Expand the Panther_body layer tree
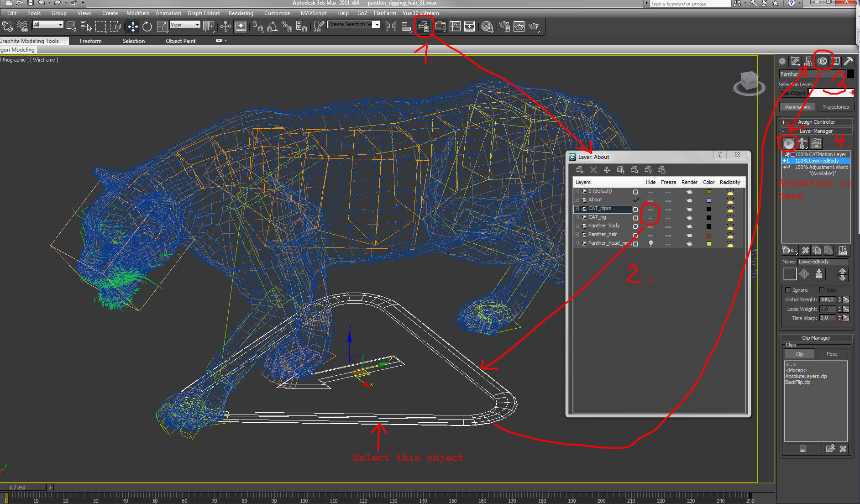Image resolution: width=860 pixels, height=504 pixels. (577, 226)
